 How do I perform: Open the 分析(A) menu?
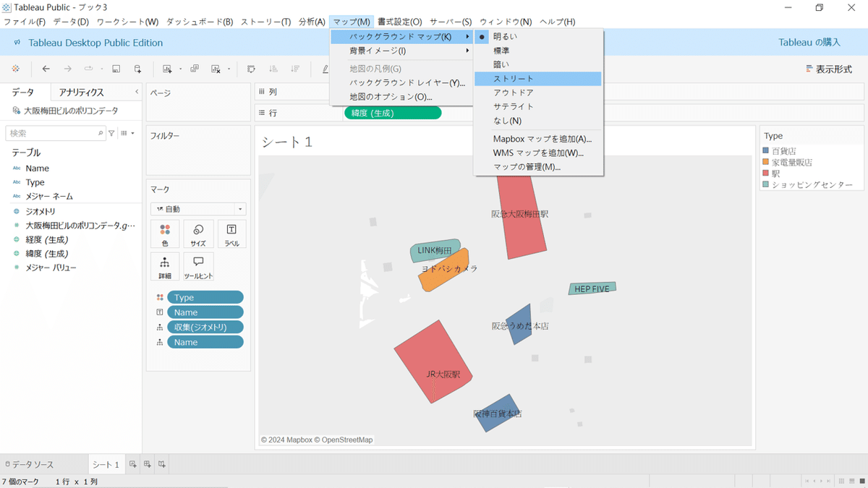coord(312,22)
